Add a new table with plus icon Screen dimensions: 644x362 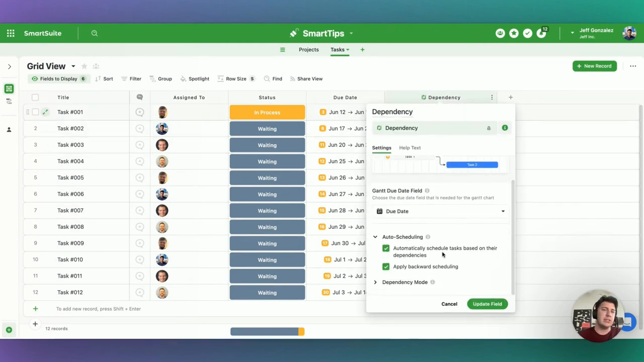pos(362,50)
